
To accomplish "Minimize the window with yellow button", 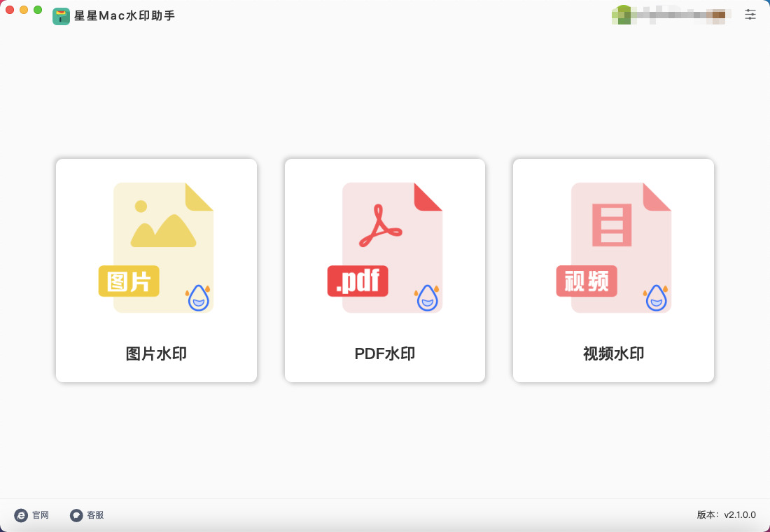I will (24, 10).
